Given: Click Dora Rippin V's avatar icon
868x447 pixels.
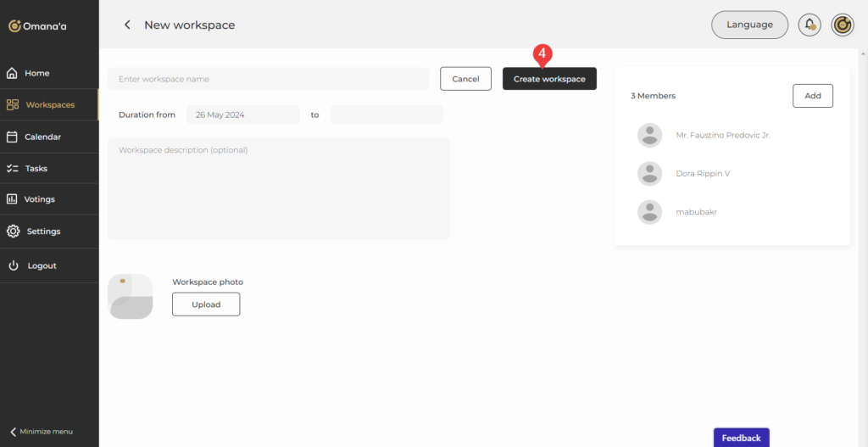Looking at the screenshot, I should [649, 173].
